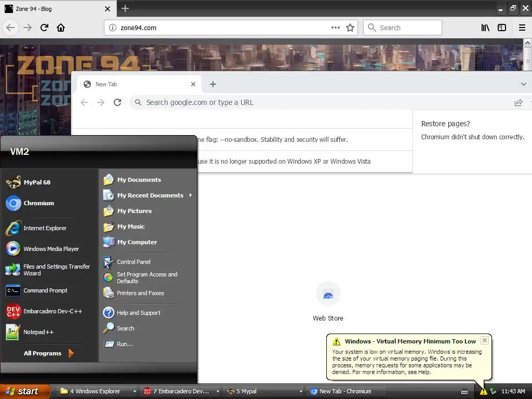The height and width of the screenshot is (399, 532).
Task: Open the Web Store shortcut
Action: click(x=328, y=301)
